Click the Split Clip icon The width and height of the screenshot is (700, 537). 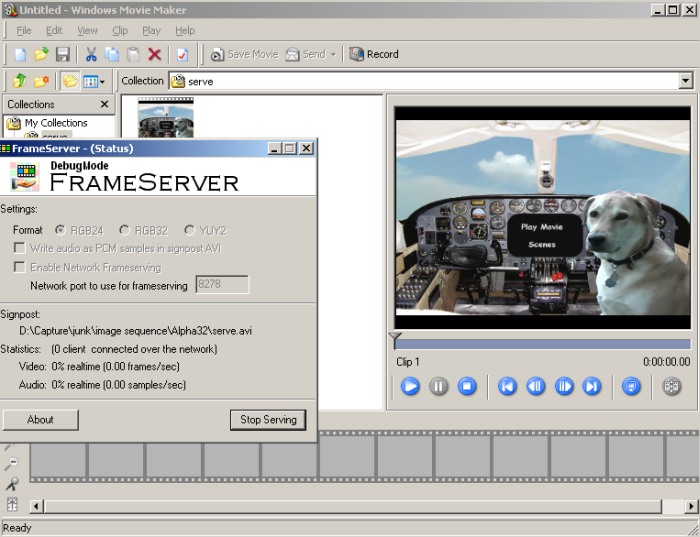671,387
